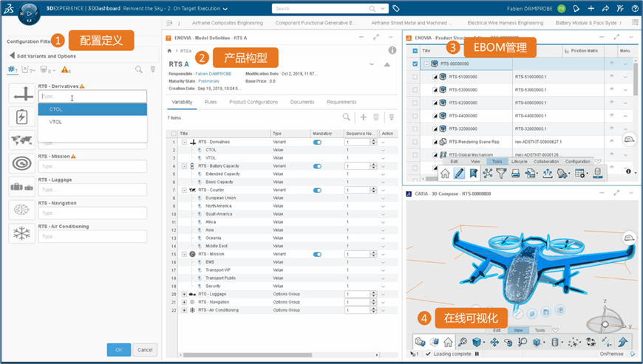Increase sequence number for RTS - Derivatives
Image resolution: width=643 pixels, height=364 pixels.
pos(373,140)
